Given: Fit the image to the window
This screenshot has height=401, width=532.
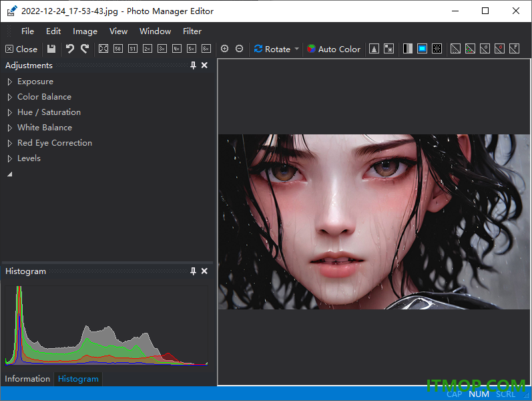Looking at the screenshot, I should pos(103,49).
